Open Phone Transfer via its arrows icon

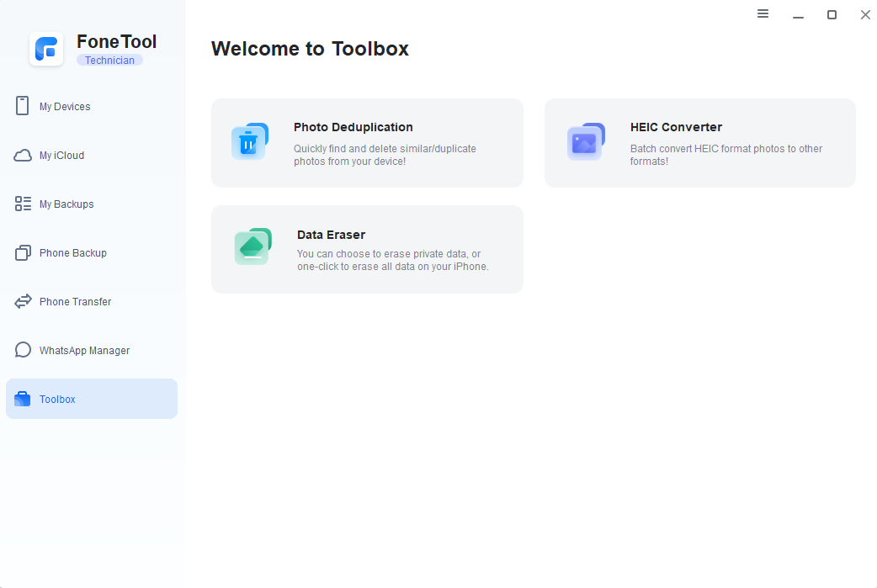point(23,301)
